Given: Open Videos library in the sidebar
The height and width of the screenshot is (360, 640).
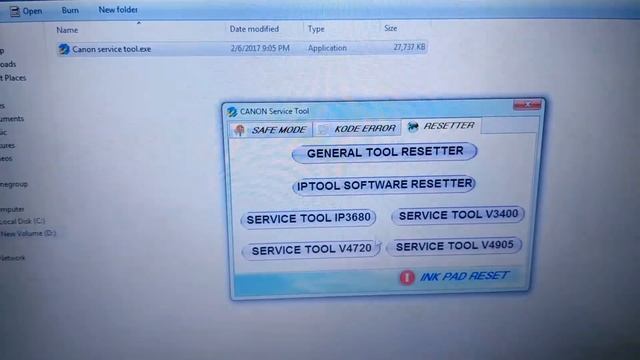Looking at the screenshot, I should coord(6,158).
